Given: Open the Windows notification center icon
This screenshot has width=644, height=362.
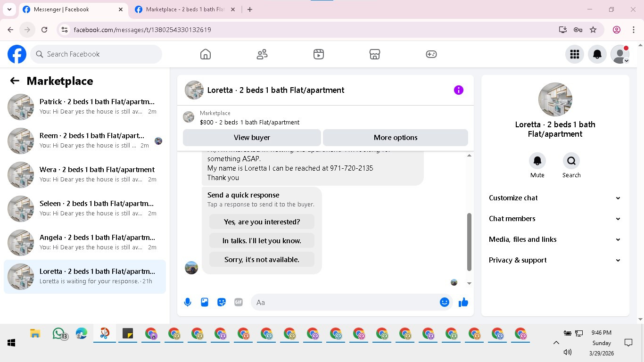Looking at the screenshot, I should click(628, 343).
